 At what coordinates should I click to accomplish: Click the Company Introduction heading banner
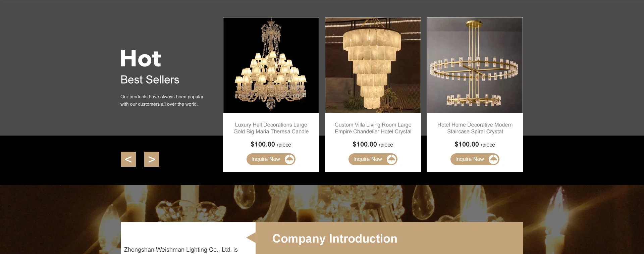[x=389, y=238]
